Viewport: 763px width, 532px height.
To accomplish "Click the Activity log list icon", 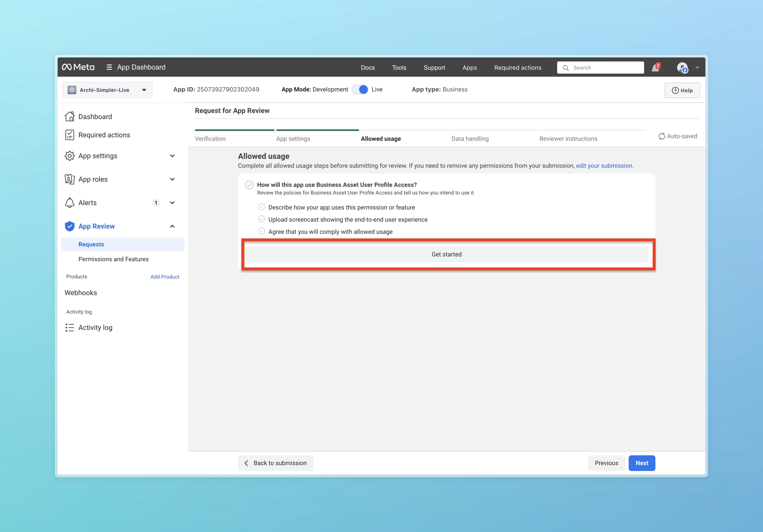I will click(69, 327).
